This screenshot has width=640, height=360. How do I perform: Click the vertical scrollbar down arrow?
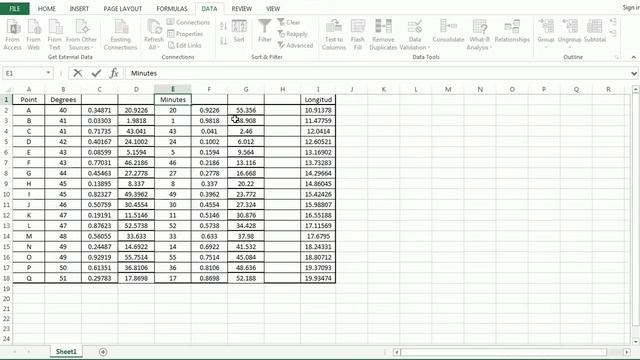coord(636,342)
